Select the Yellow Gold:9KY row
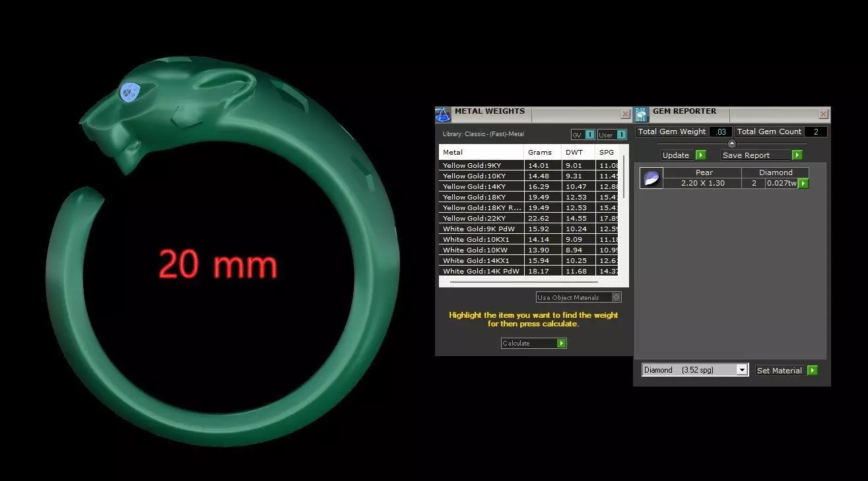This screenshot has height=481, width=868. (529, 165)
